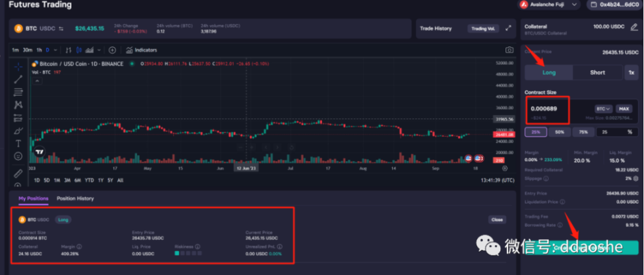
Task: Switch the order side to Long
Action: 549,72
